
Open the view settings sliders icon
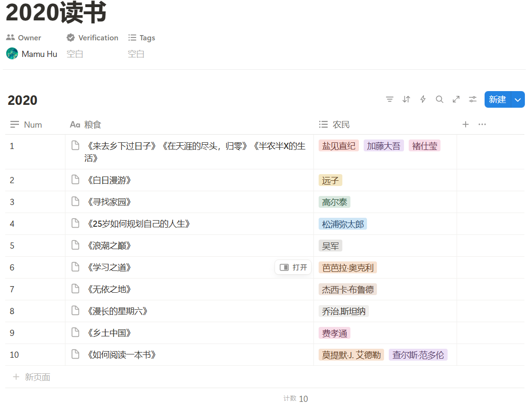point(472,99)
